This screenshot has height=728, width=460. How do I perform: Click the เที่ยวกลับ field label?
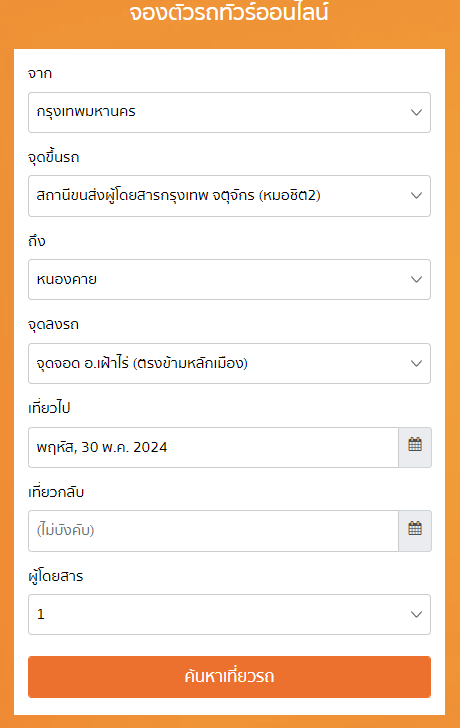coord(56,492)
